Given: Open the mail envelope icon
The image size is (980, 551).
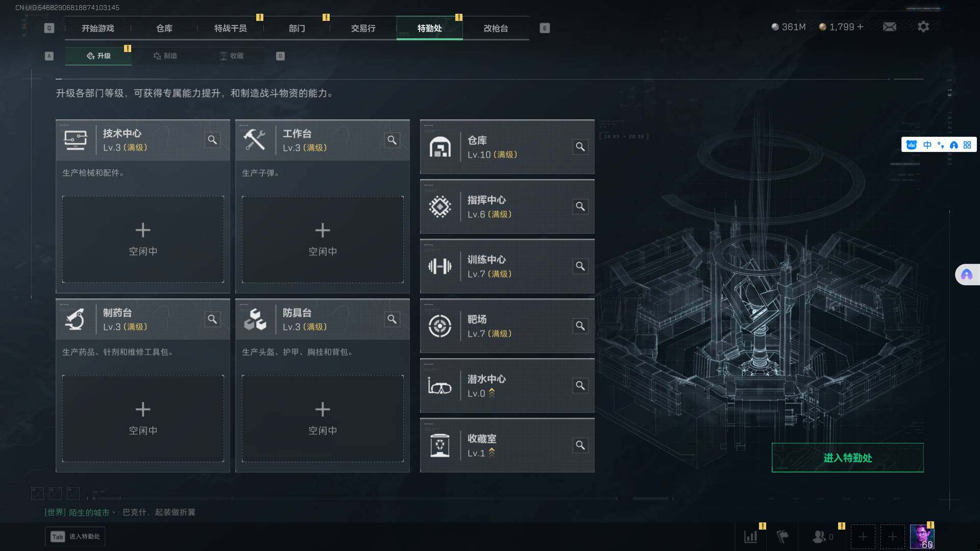Looking at the screenshot, I should point(889,27).
